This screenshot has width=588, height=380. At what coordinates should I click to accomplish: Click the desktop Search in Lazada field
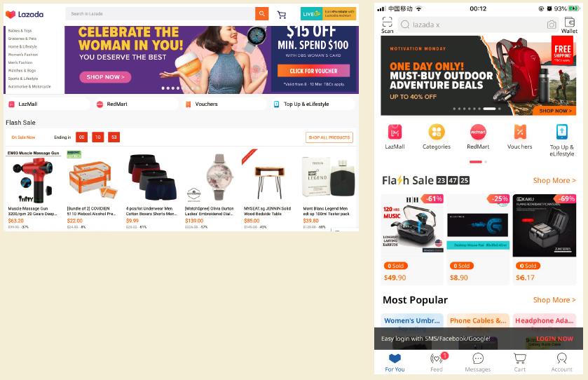pyautogui.click(x=160, y=14)
